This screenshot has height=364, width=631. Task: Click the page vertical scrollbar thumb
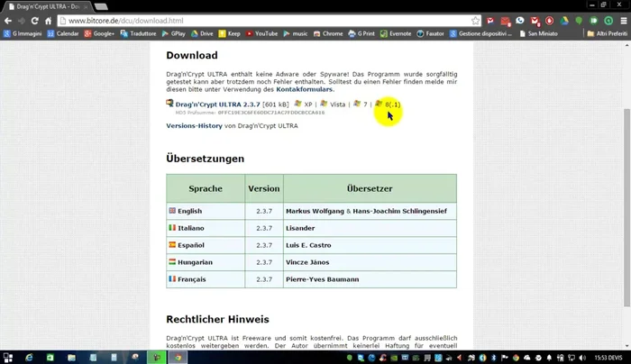point(627,207)
